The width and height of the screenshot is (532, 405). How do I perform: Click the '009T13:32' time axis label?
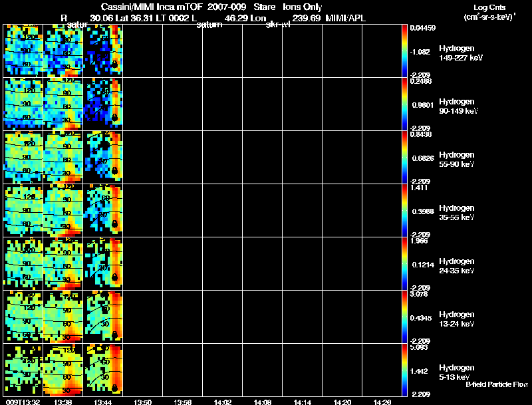(x=23, y=402)
